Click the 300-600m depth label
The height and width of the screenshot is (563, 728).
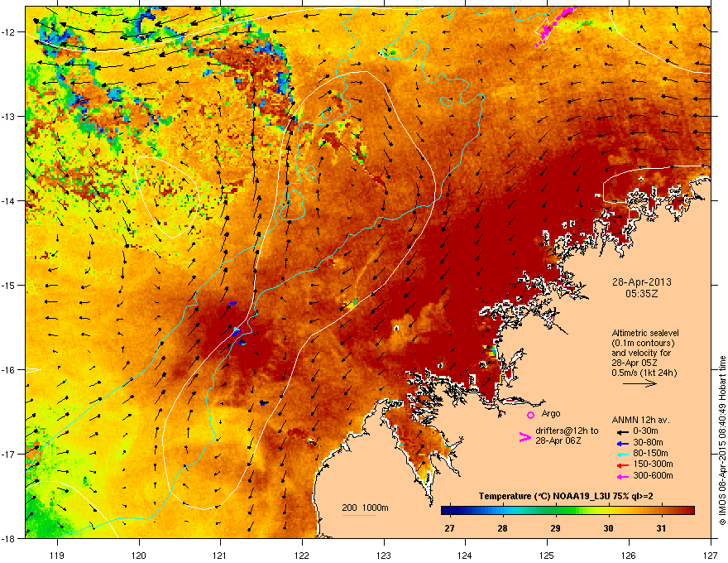tap(653, 476)
